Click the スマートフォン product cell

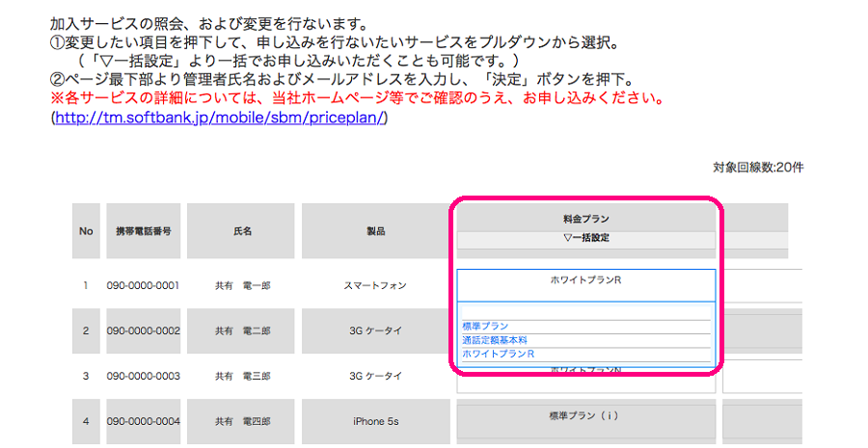376,286
